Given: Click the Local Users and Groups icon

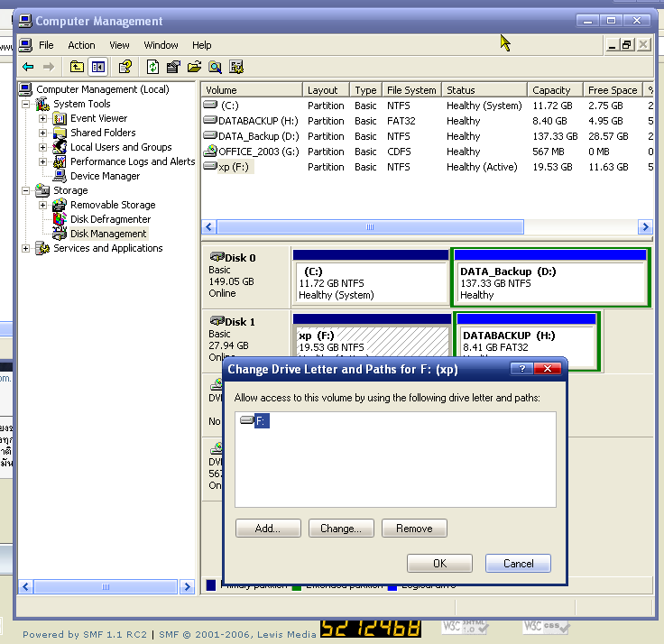Looking at the screenshot, I should pyautogui.click(x=60, y=147).
